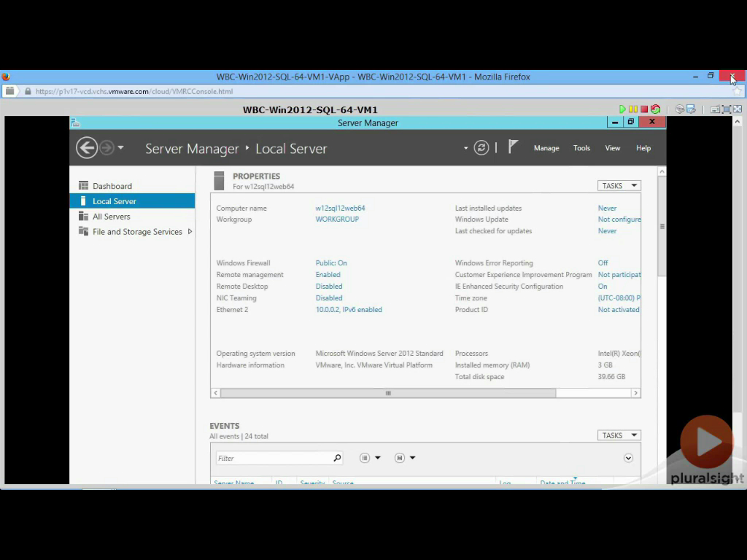Toggle Remote Desktop Disabled setting

(x=328, y=287)
